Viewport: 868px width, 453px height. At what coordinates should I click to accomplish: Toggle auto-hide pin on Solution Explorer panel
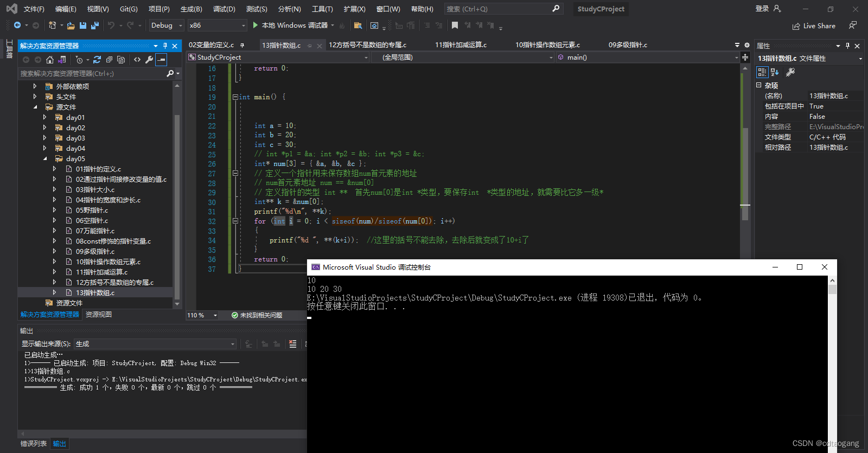tap(165, 46)
